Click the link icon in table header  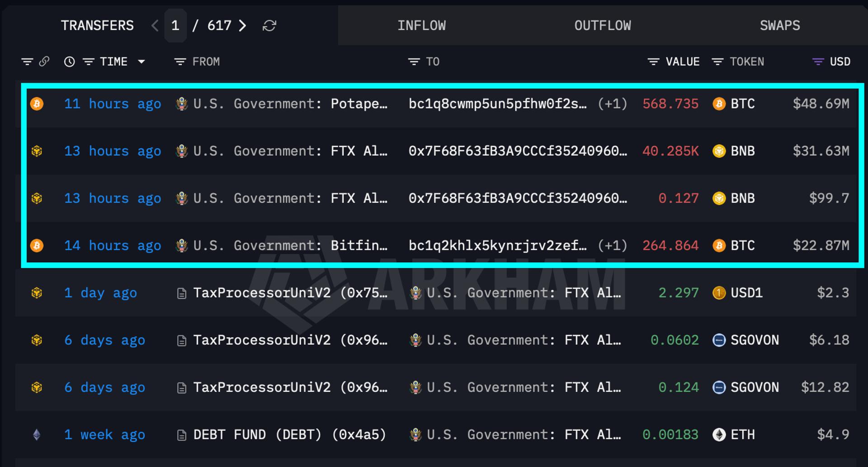point(44,62)
